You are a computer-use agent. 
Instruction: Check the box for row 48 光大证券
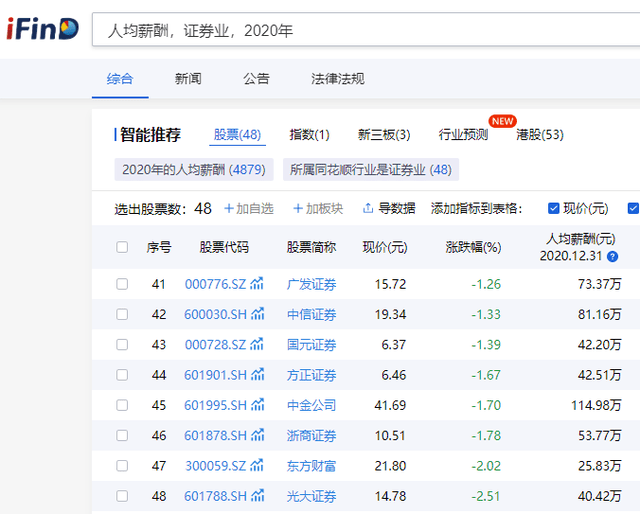pyautogui.click(x=122, y=496)
